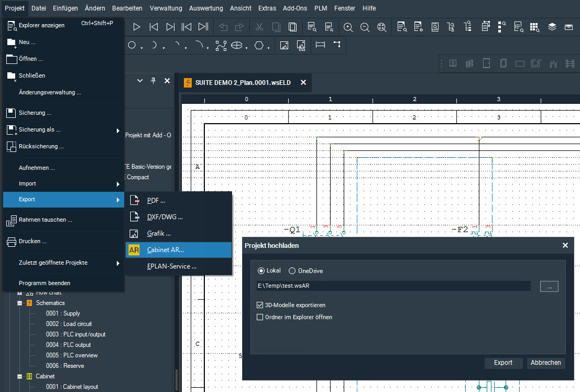
Task: Choose Cabinet AR export with AR icon
Action: [x=179, y=250]
